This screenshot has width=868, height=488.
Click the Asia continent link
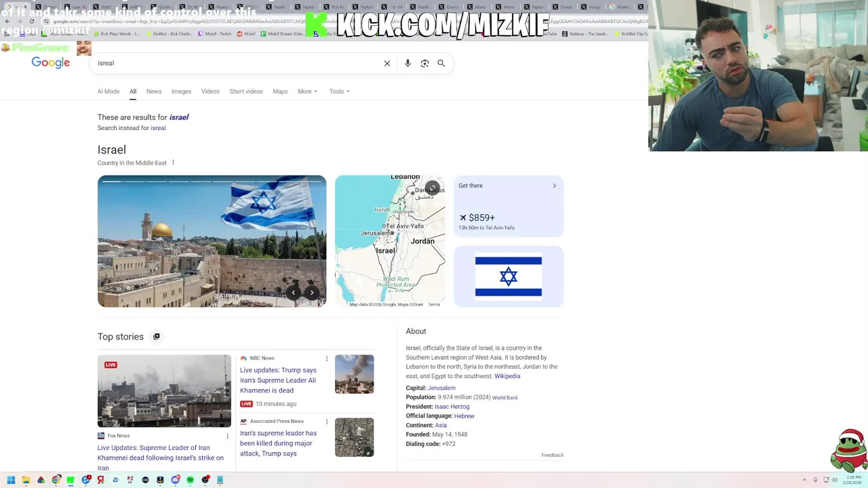(441, 426)
